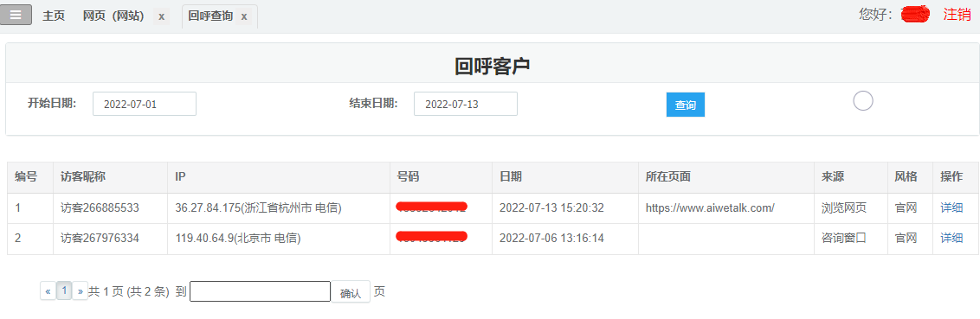980x319 pixels.
Task: Click the 确认 page jump button
Action: pos(350,291)
